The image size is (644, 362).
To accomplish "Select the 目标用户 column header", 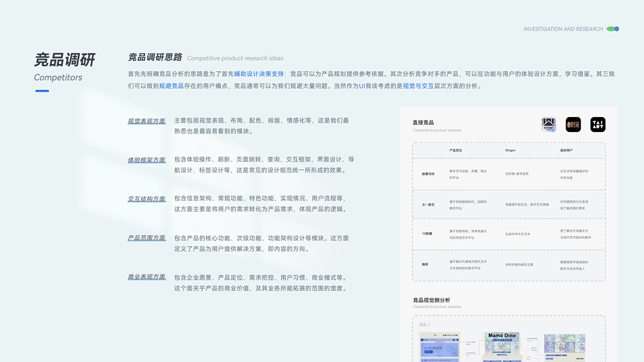I will coord(566,150).
